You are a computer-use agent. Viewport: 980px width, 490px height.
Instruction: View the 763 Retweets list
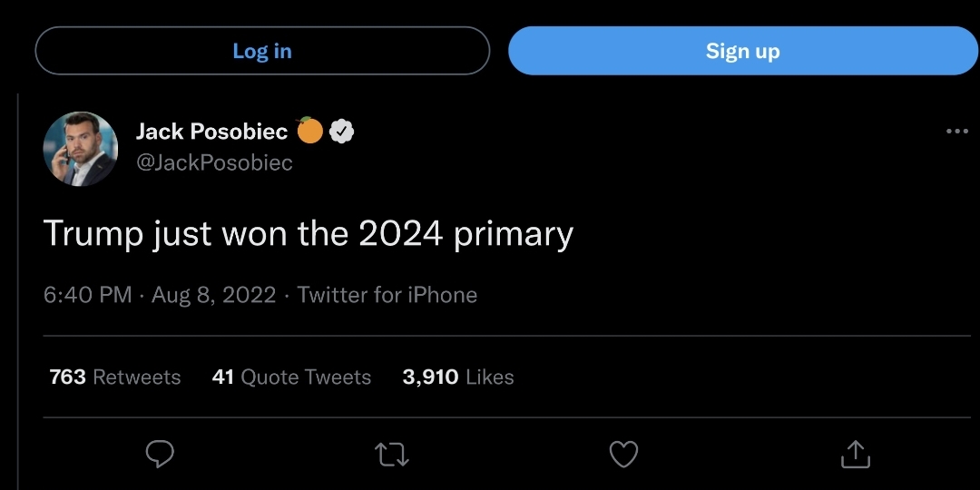(115, 377)
